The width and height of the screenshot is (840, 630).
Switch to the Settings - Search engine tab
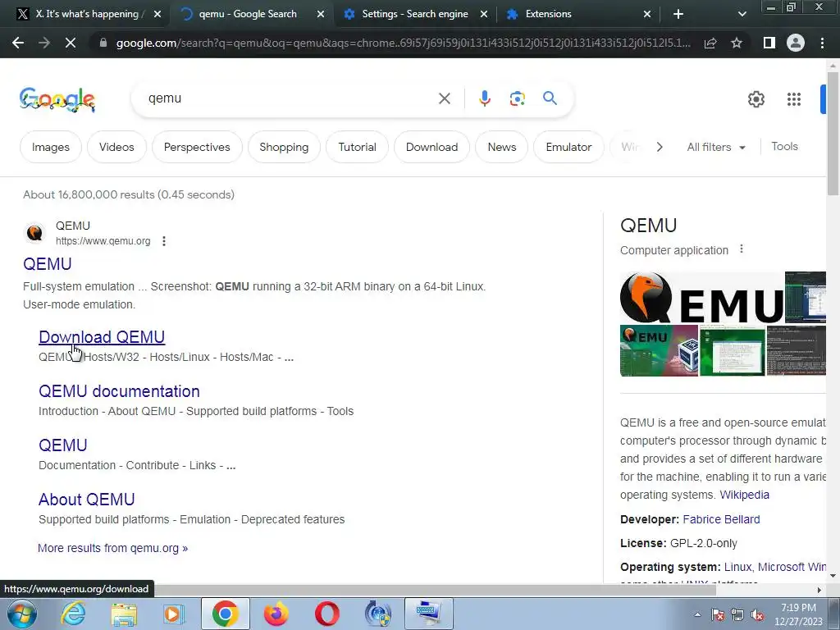click(414, 14)
